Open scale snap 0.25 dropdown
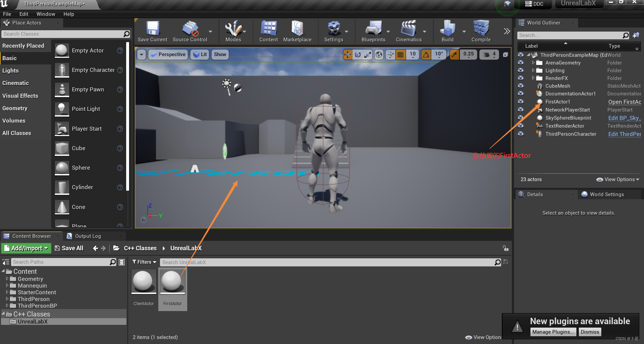This screenshot has height=344, width=644. (468, 54)
